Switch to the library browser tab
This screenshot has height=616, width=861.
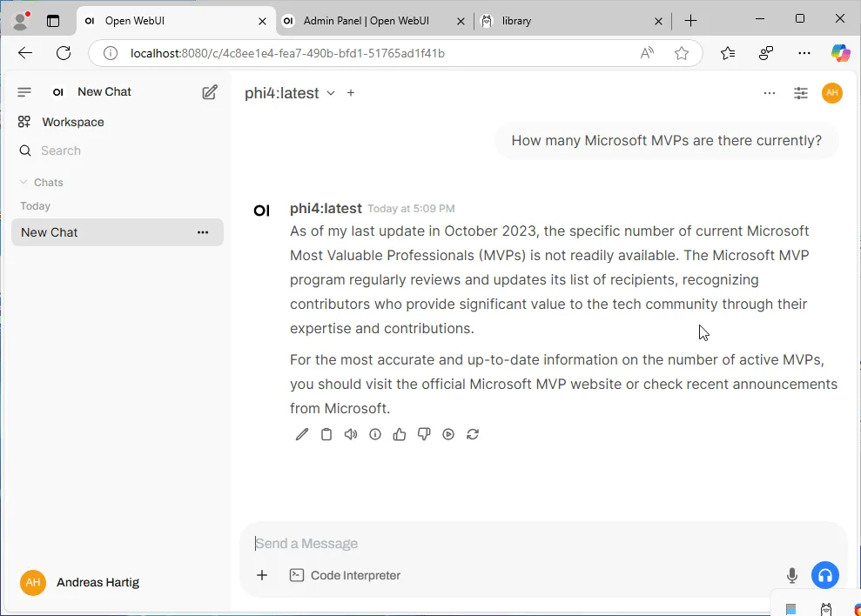click(x=572, y=21)
